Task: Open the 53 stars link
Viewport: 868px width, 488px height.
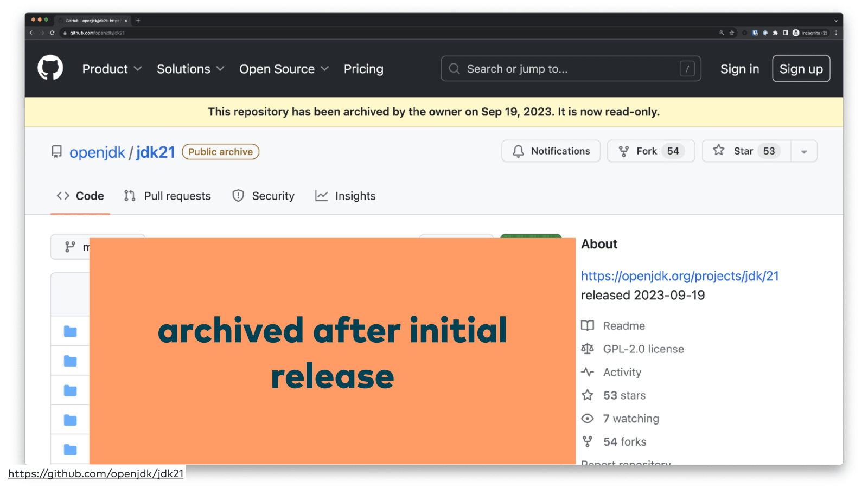Action: 624,396
